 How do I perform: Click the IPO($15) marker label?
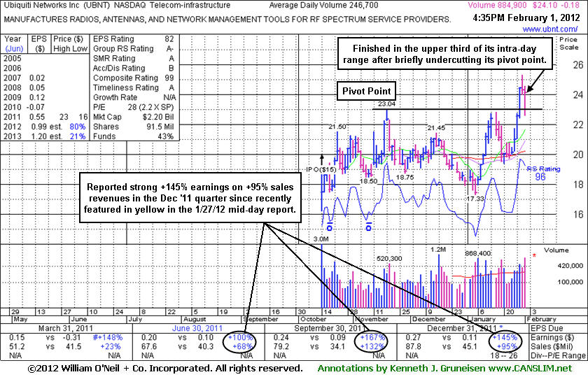[x=321, y=169]
